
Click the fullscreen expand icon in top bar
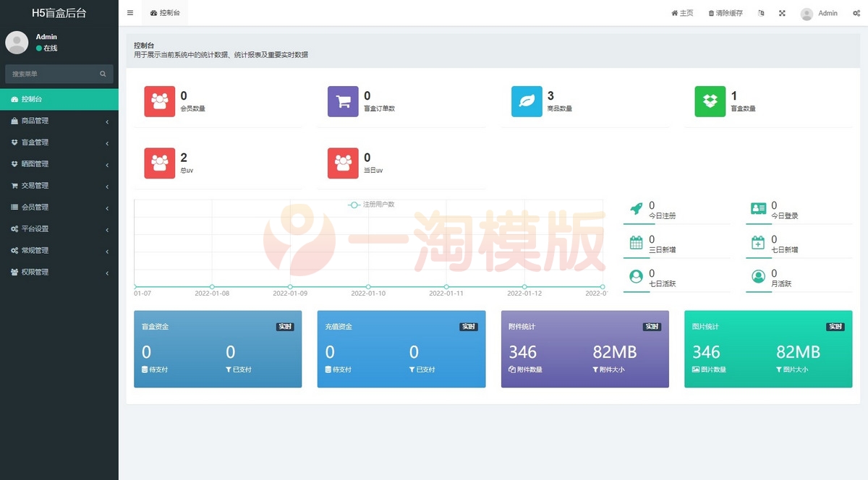(781, 13)
